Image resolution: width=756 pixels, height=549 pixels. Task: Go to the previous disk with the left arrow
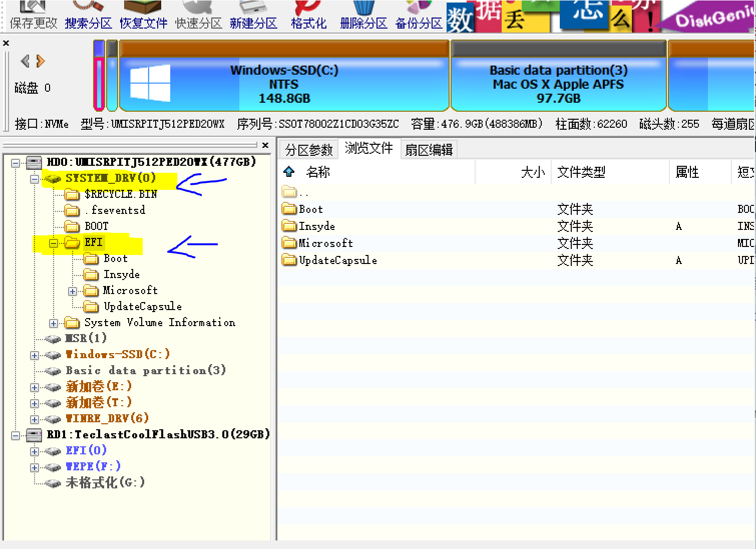(25, 61)
